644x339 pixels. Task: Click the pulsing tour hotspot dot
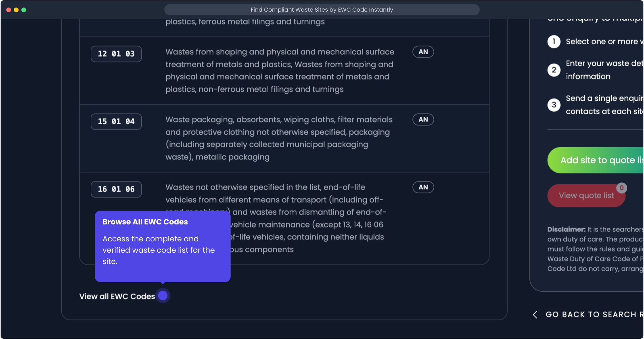tap(163, 296)
